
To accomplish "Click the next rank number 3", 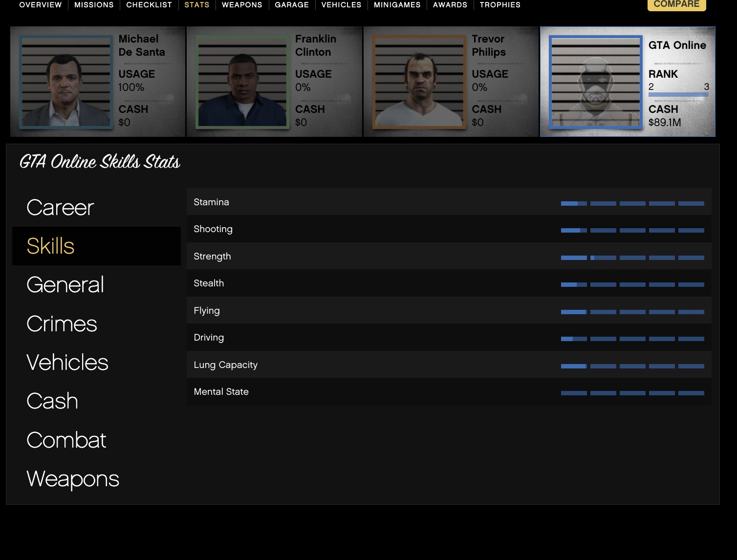I will click(x=706, y=86).
